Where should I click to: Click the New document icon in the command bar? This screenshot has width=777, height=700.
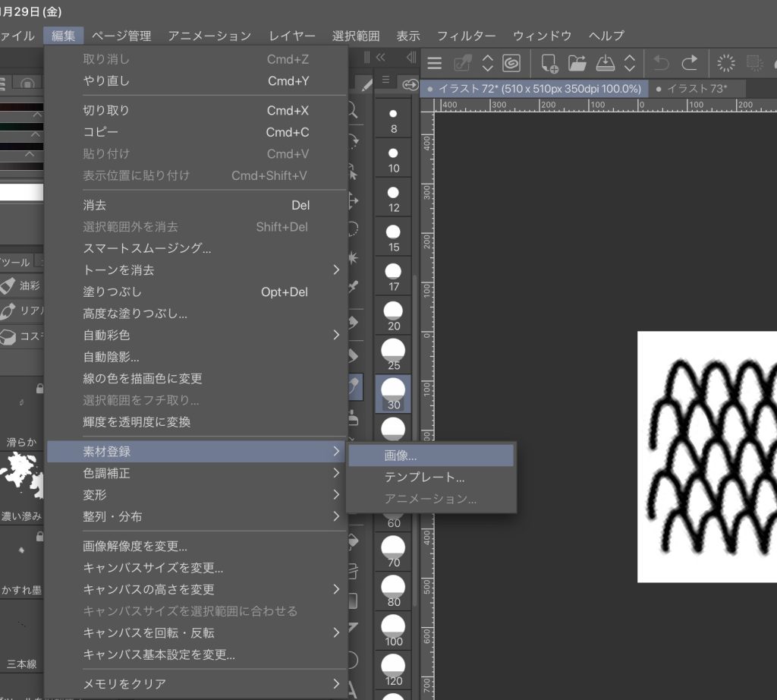[549, 63]
